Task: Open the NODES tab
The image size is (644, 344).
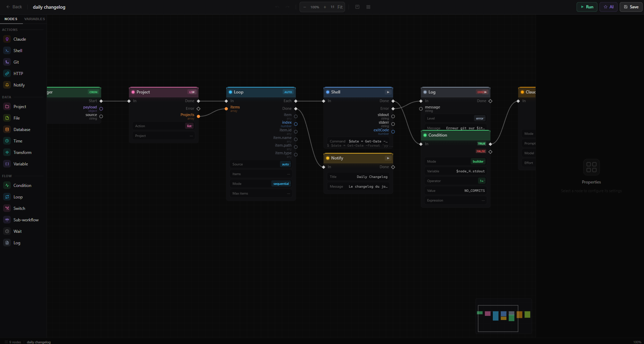Action: 11,19
